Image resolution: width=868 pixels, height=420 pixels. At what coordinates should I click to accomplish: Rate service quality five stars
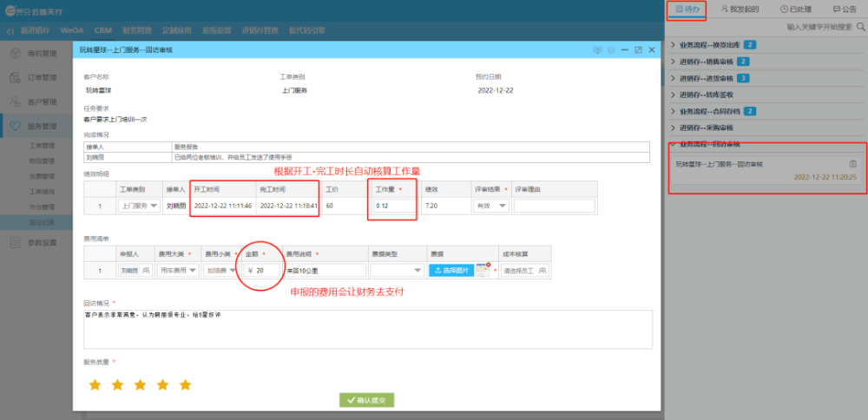click(186, 384)
